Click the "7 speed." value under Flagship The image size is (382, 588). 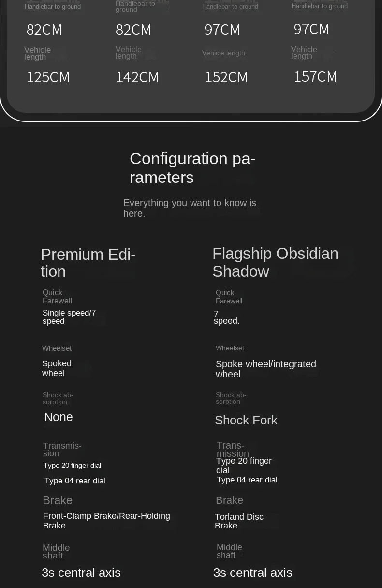226,317
